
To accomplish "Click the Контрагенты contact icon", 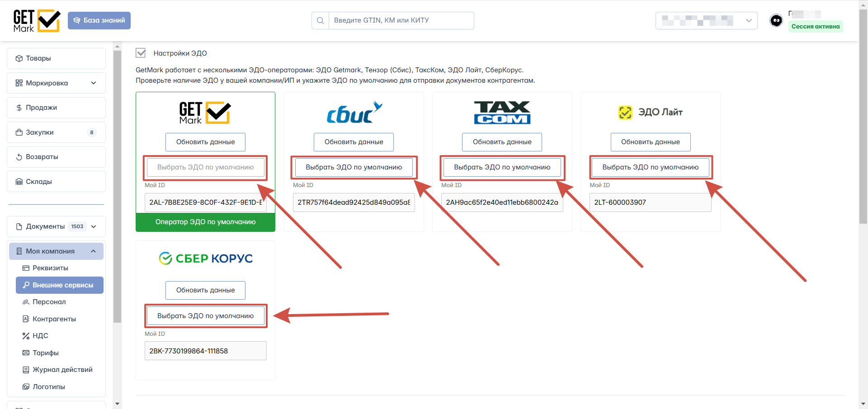I will point(26,319).
